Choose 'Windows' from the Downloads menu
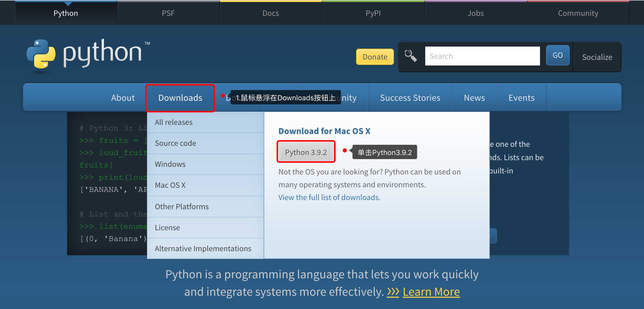The height and width of the screenshot is (309, 644). (x=170, y=164)
